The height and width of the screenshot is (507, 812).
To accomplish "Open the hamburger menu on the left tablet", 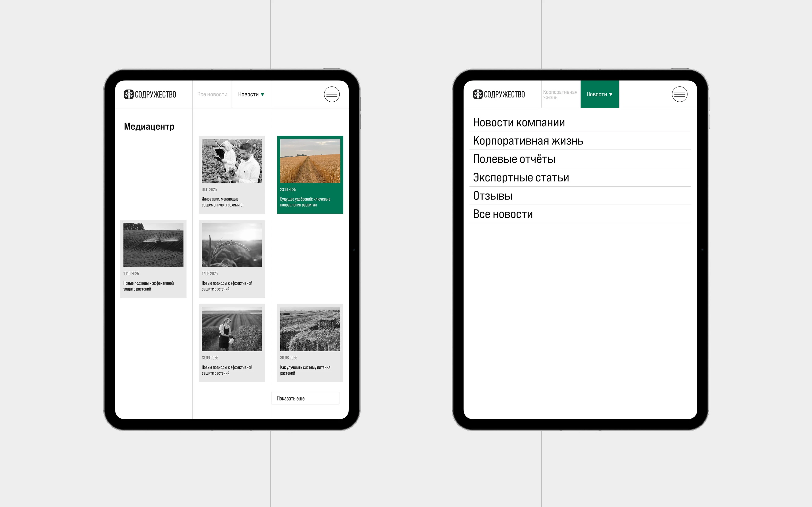I will (332, 94).
